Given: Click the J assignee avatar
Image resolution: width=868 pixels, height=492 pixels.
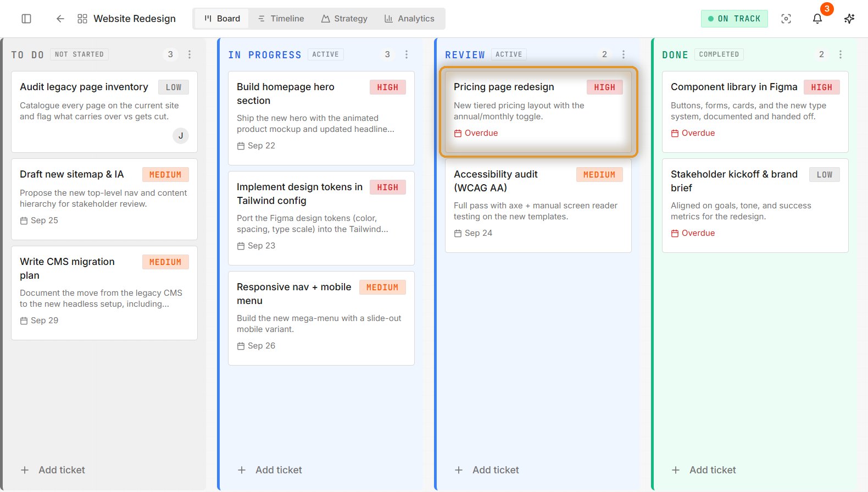Looking at the screenshot, I should click(181, 136).
